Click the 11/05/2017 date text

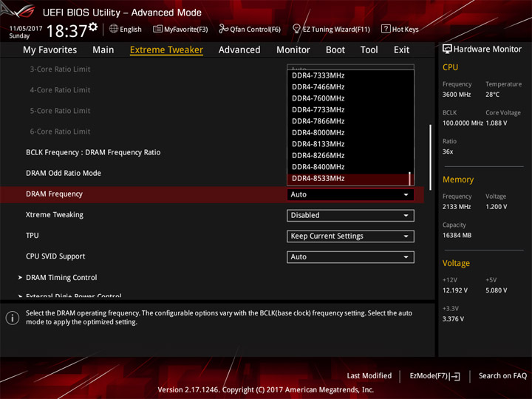coord(26,29)
